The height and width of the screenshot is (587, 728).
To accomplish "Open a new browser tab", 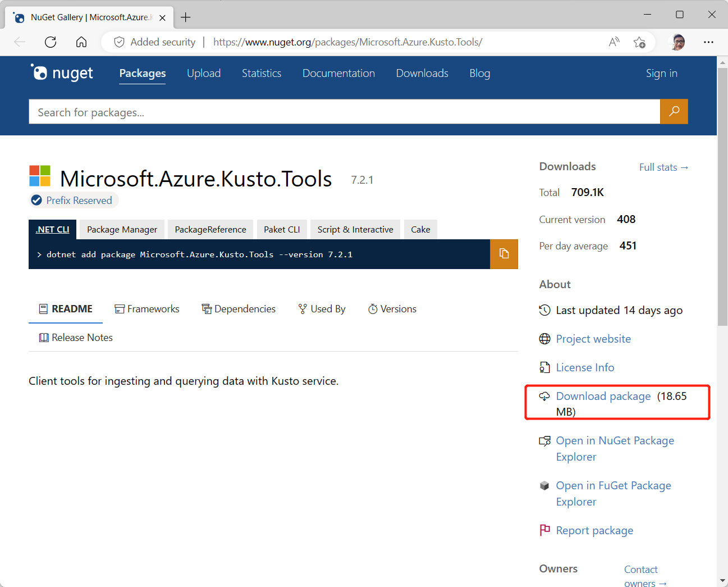I will point(186,17).
